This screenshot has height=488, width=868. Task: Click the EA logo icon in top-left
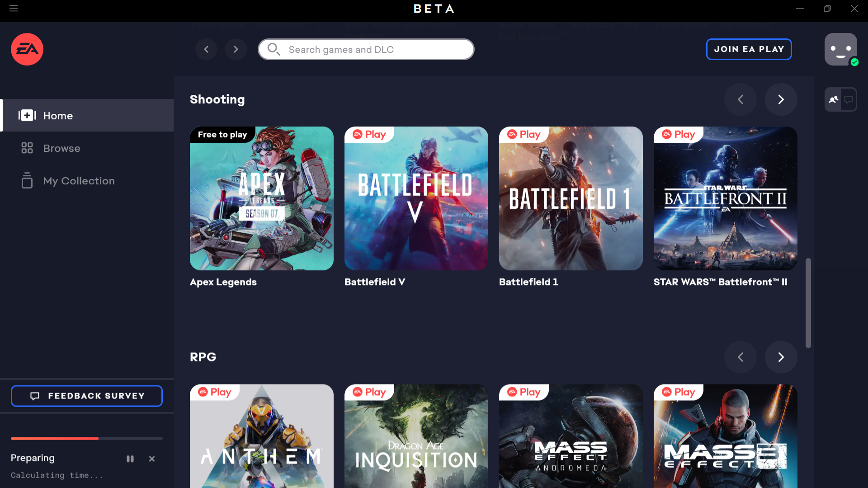click(x=27, y=49)
